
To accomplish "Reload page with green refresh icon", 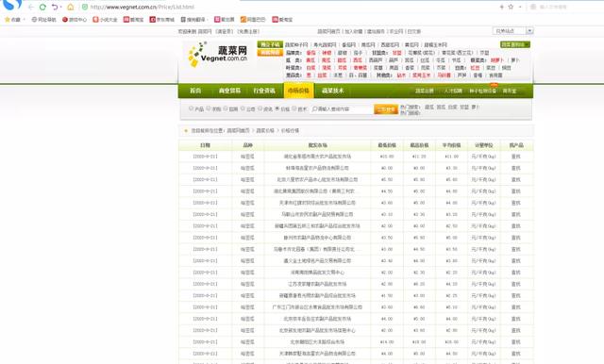I will (x=42, y=7).
